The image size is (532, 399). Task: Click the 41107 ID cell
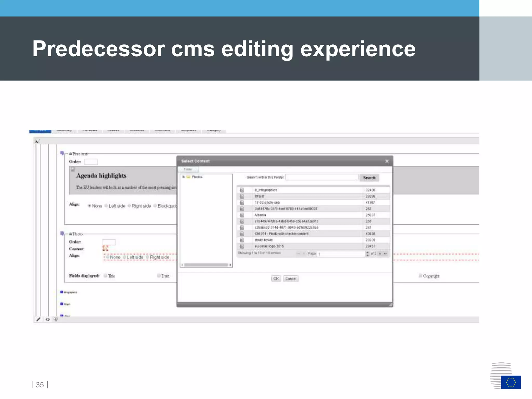point(370,203)
